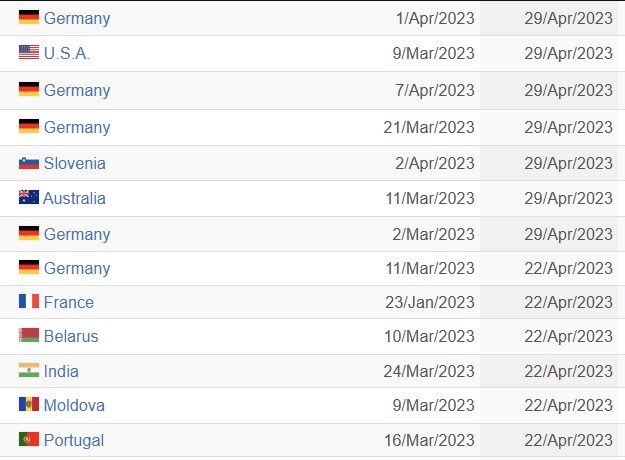Screen dimensions: 625x460
Task: Click Germany link dated 1/Apr/2023
Action: click(x=77, y=19)
